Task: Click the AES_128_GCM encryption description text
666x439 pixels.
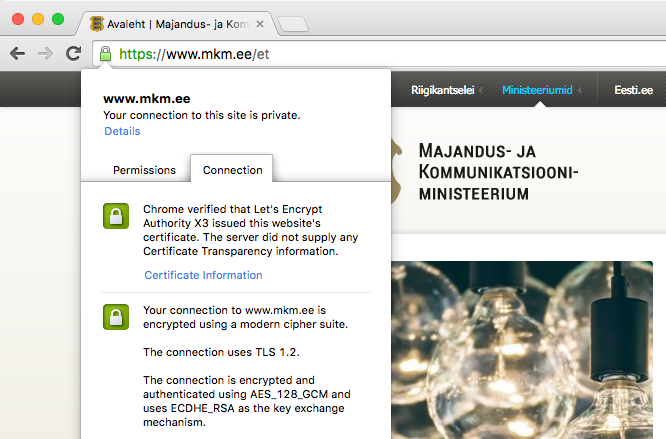Action: (246, 401)
